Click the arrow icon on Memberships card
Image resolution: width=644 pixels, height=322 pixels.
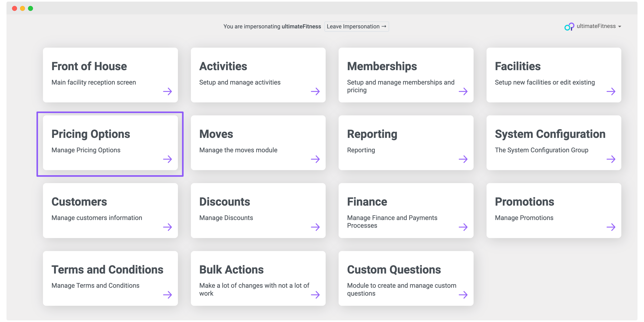coord(463,91)
